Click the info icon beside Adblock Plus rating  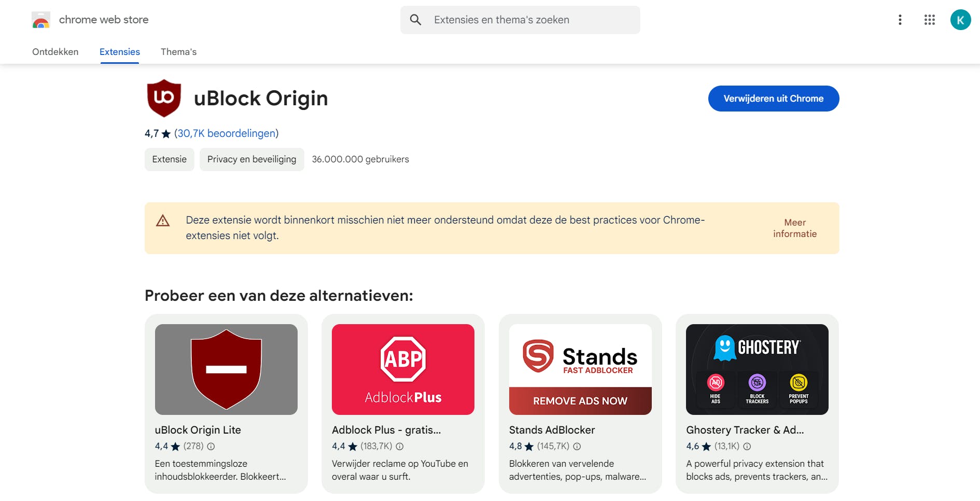point(399,447)
